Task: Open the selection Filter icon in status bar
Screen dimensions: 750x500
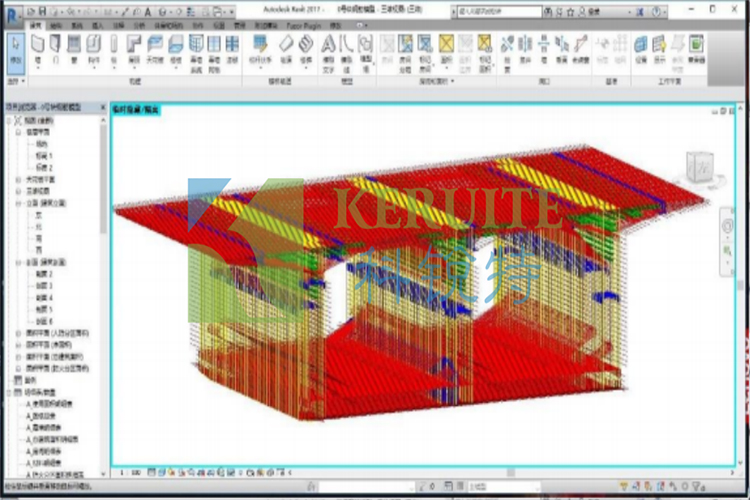Action: pyautogui.click(x=698, y=486)
